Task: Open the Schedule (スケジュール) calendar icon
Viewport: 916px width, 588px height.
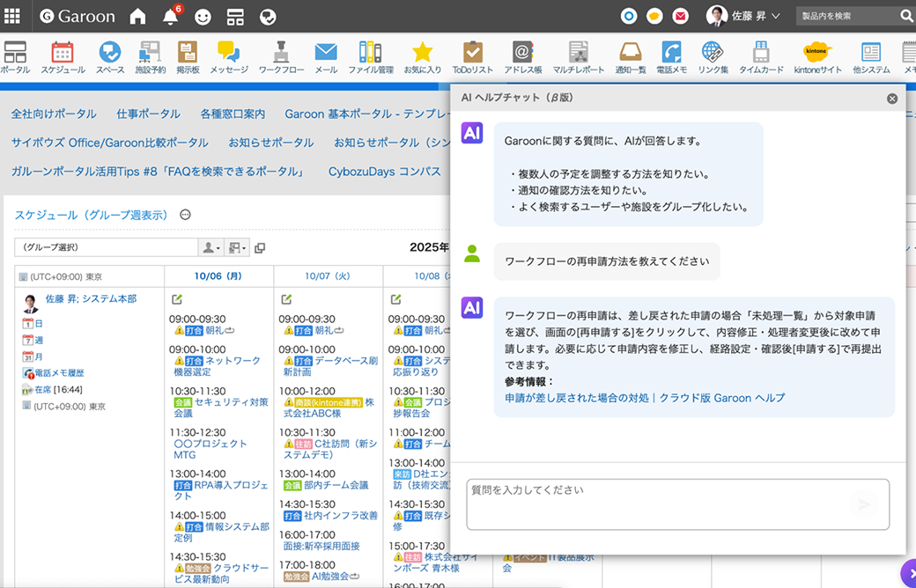Action: pos(63,57)
